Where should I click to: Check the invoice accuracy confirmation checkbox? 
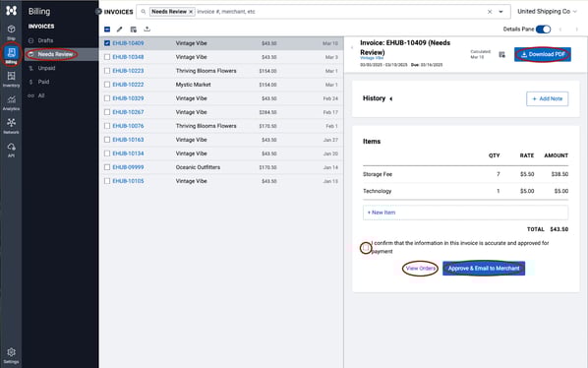click(x=366, y=248)
